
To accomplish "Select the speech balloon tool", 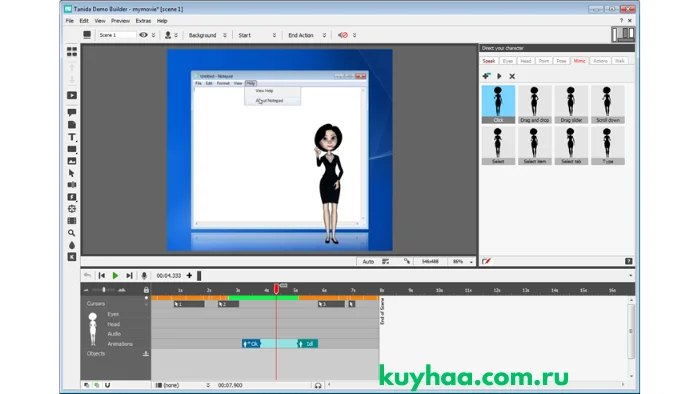I will (x=71, y=112).
